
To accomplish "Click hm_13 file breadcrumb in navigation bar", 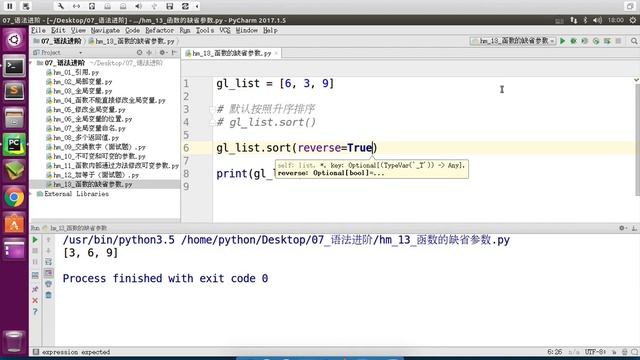I will pyautogui.click(x=131, y=41).
